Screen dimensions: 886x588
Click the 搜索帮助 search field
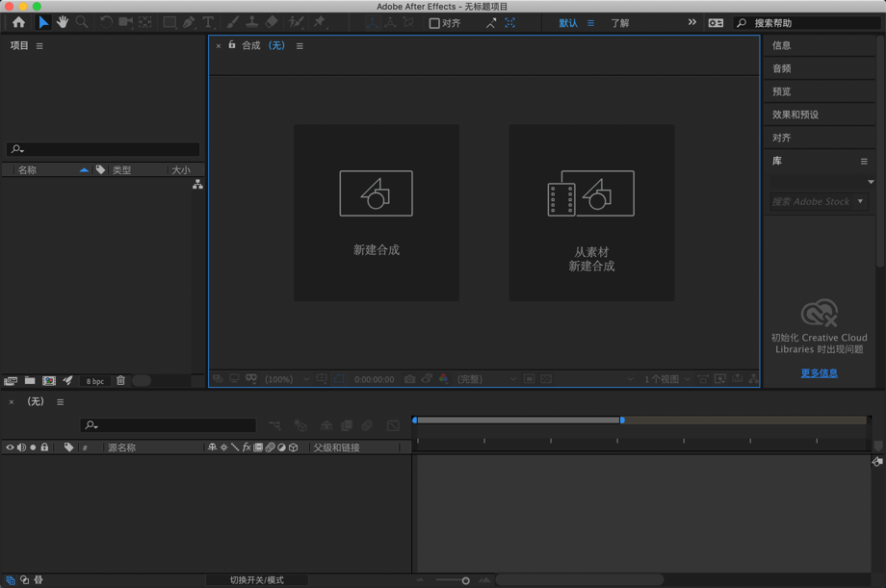807,23
